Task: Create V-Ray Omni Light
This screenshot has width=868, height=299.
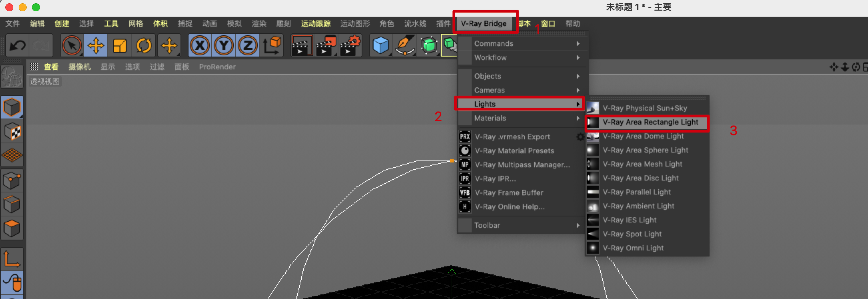Action: click(x=647, y=248)
